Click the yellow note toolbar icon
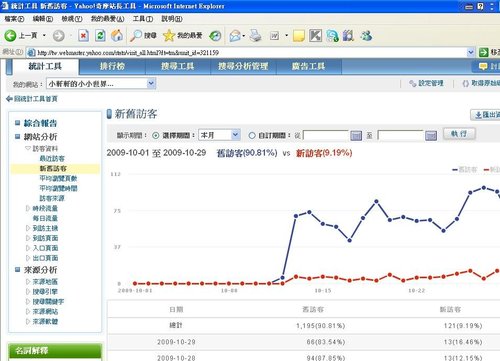500x361 pixels. pyautogui.click(x=299, y=36)
